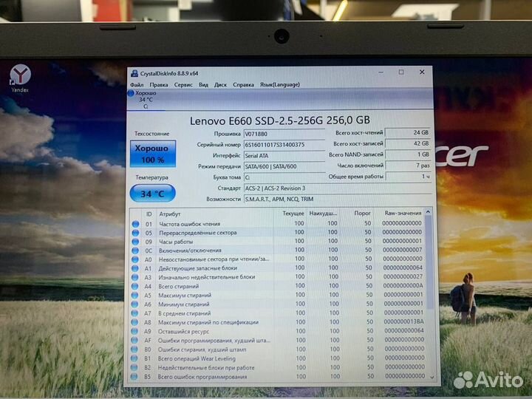Open the Yandex browser desktop shortcut
This screenshot has width=532, height=399.
coord(20,78)
